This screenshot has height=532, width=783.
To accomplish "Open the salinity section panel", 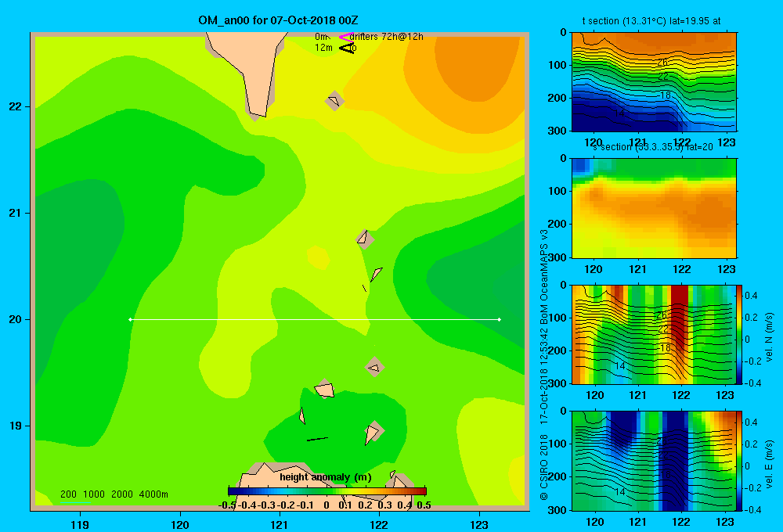I will click(x=654, y=208).
